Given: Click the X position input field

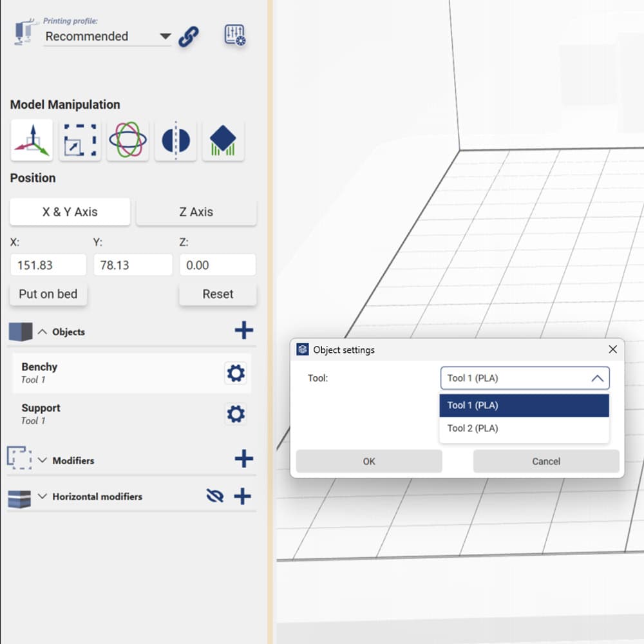Looking at the screenshot, I should (x=48, y=265).
